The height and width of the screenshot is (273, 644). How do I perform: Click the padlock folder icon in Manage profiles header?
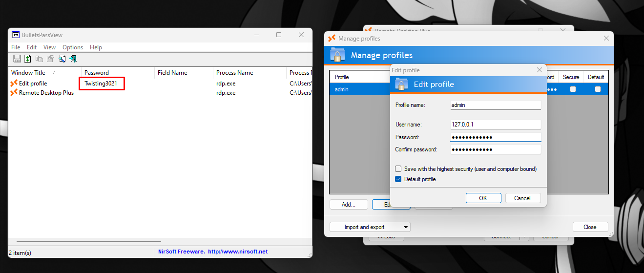pyautogui.click(x=338, y=55)
